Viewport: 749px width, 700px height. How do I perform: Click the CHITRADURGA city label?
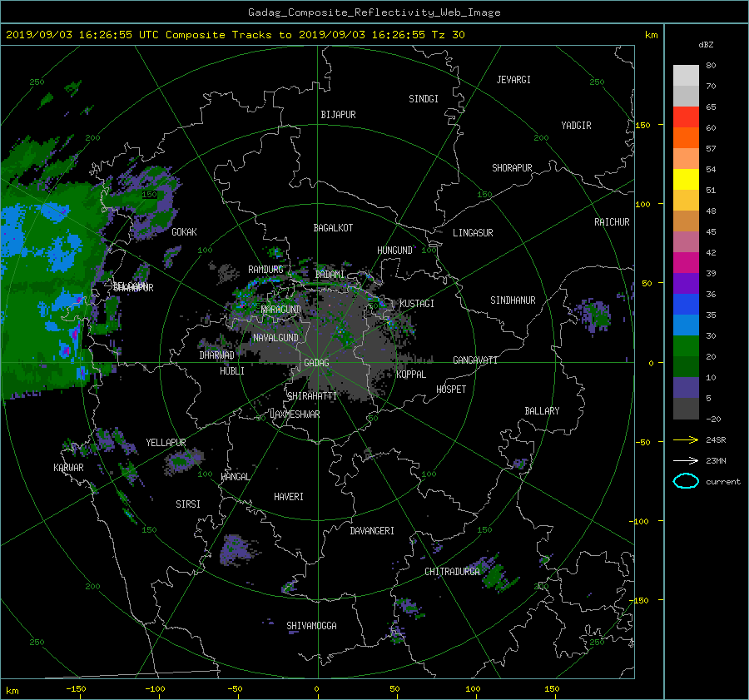(453, 572)
